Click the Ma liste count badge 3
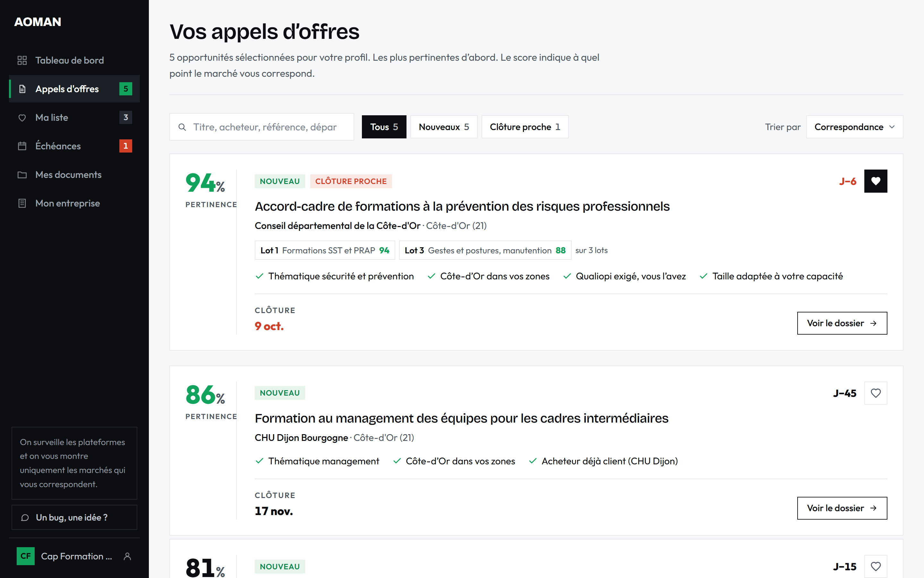 [x=126, y=117]
